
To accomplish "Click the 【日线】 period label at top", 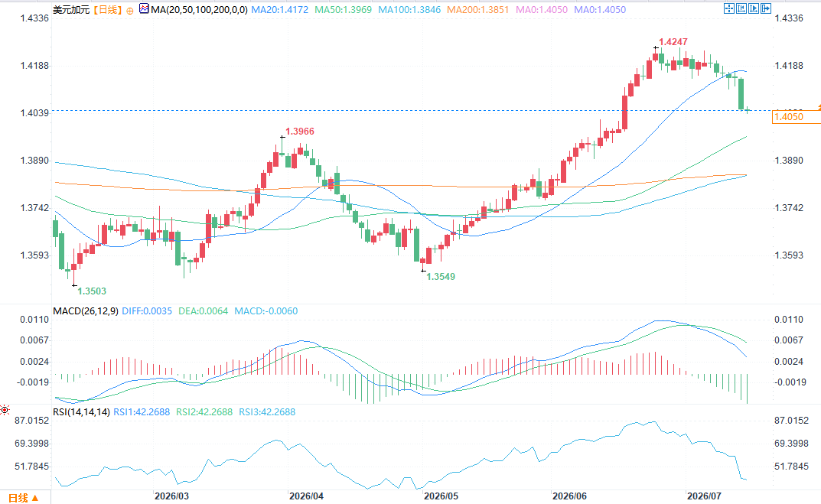I will click(x=109, y=9).
